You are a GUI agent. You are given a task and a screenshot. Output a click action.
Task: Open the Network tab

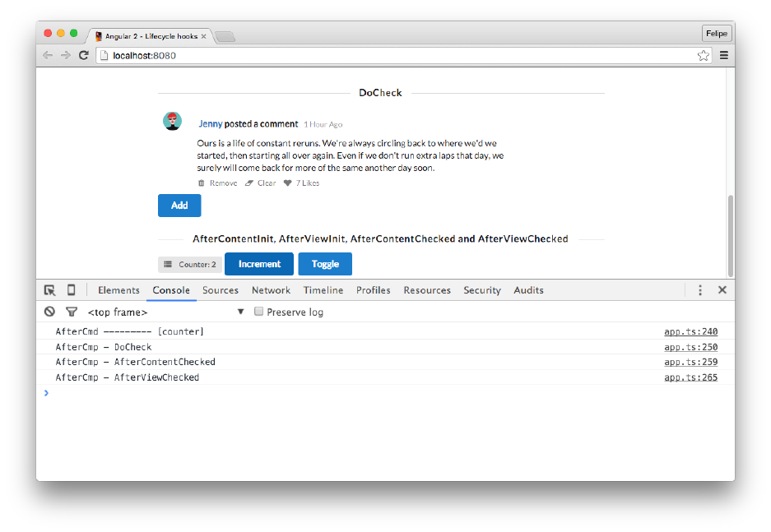[x=271, y=290]
